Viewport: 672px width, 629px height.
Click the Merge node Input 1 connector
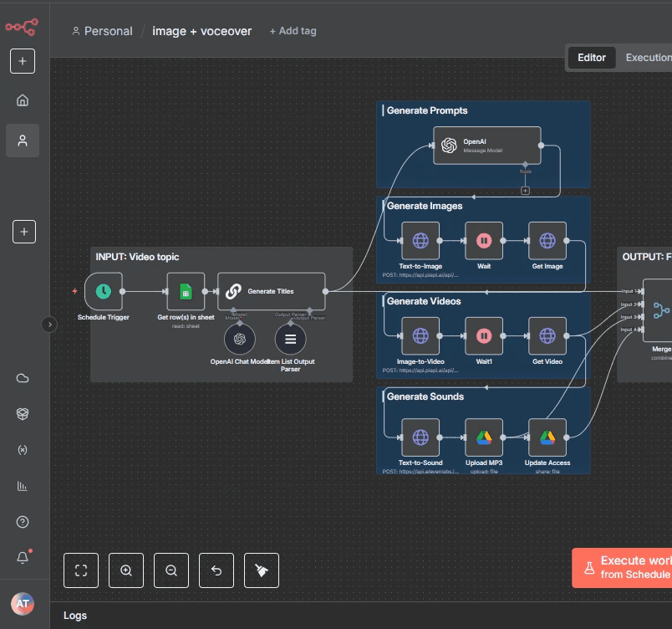click(640, 291)
